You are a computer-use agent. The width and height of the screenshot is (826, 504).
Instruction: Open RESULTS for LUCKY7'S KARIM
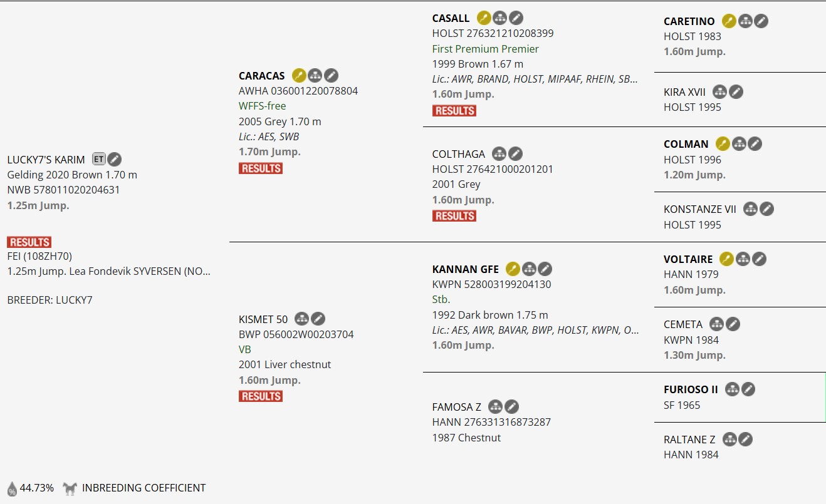[x=29, y=242]
